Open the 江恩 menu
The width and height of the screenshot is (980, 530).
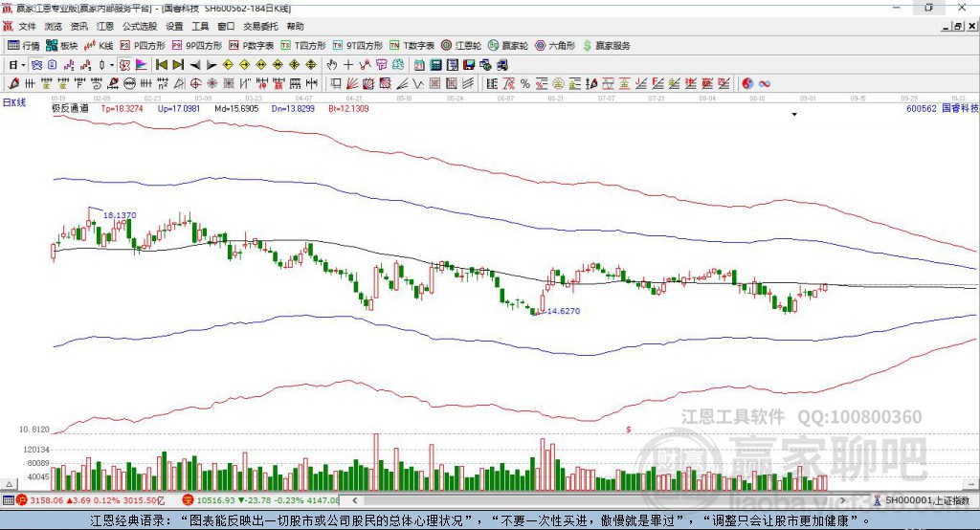[x=105, y=26]
